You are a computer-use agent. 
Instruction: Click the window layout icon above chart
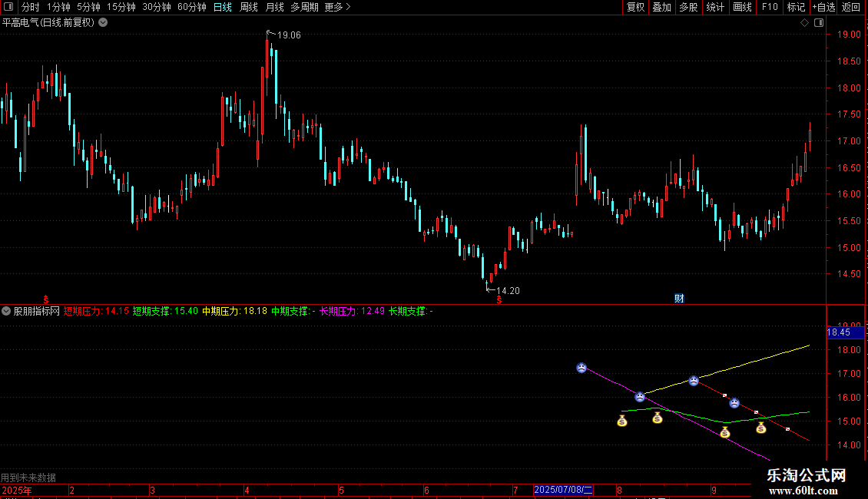pyautogui.click(x=819, y=23)
